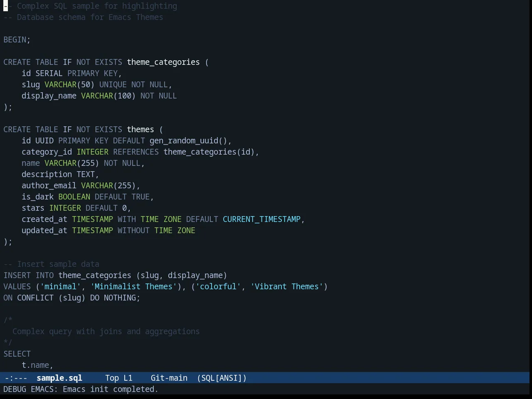Click the table name theme_categories in first CREATE TABLE
Image resolution: width=532 pixels, height=399 pixels.
point(163,62)
